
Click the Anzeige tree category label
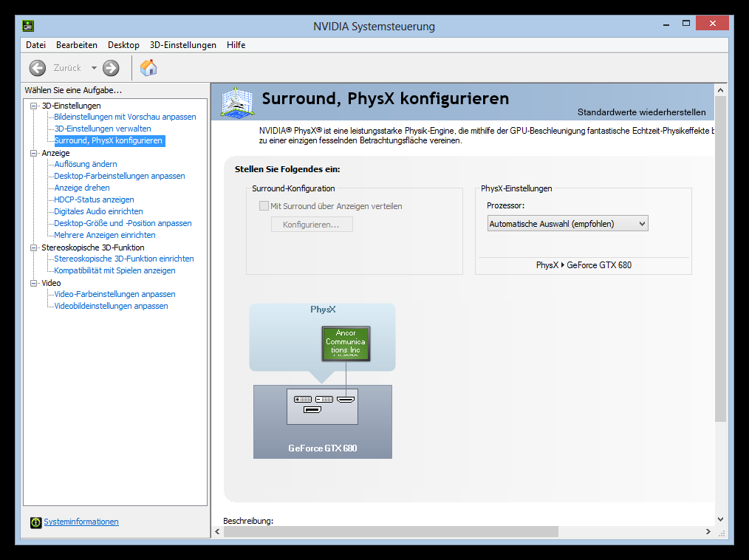point(55,153)
